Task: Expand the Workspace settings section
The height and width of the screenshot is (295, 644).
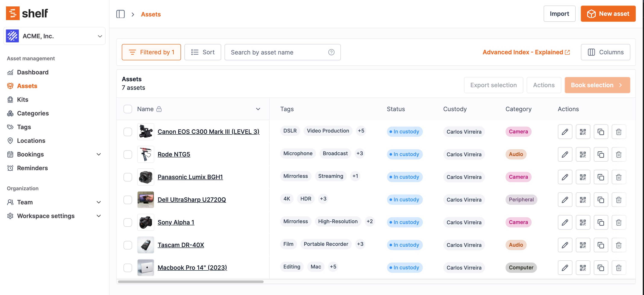Action: tap(99, 216)
